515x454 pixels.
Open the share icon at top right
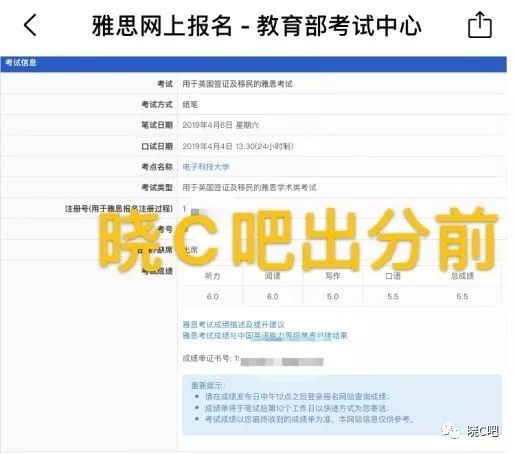(x=480, y=24)
